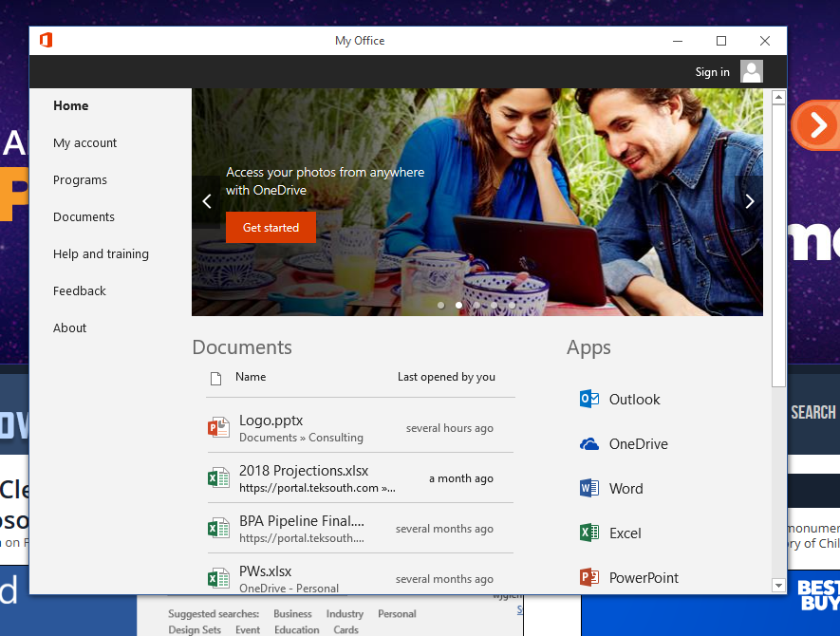The height and width of the screenshot is (636, 840).
Task: Open the PowerPoint app icon
Action: [x=589, y=577]
